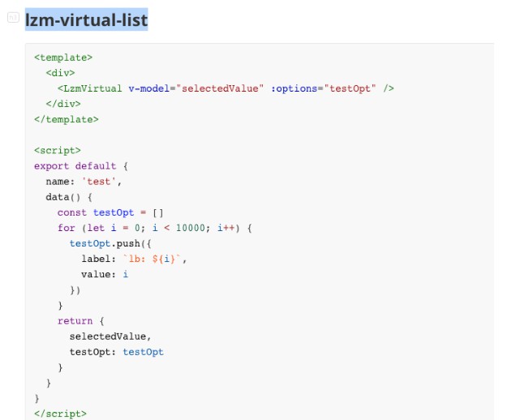Click the :options attribute in the code
Viewport: 516px width, 420px height.
(x=298, y=88)
